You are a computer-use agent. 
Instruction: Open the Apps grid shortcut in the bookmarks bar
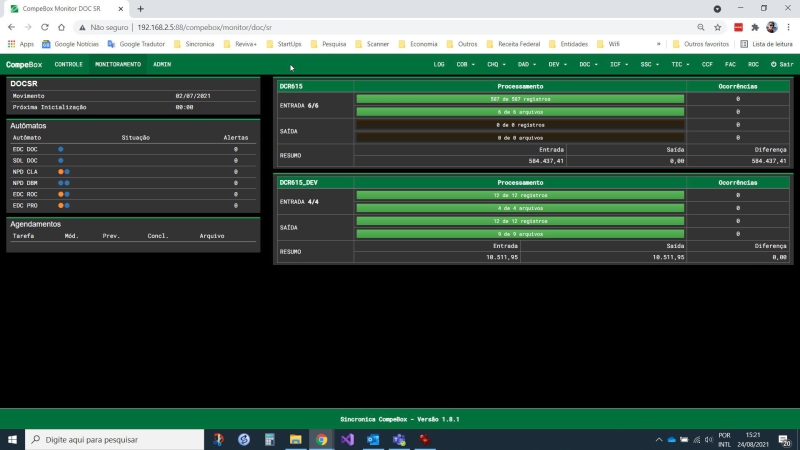pos(20,44)
